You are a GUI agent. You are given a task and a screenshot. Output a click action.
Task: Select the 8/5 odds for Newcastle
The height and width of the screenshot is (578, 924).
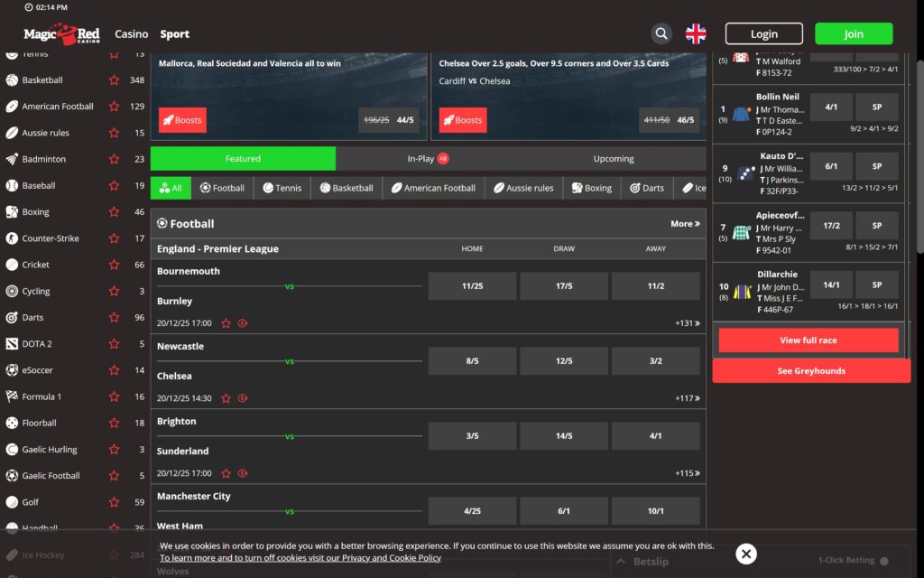(471, 360)
